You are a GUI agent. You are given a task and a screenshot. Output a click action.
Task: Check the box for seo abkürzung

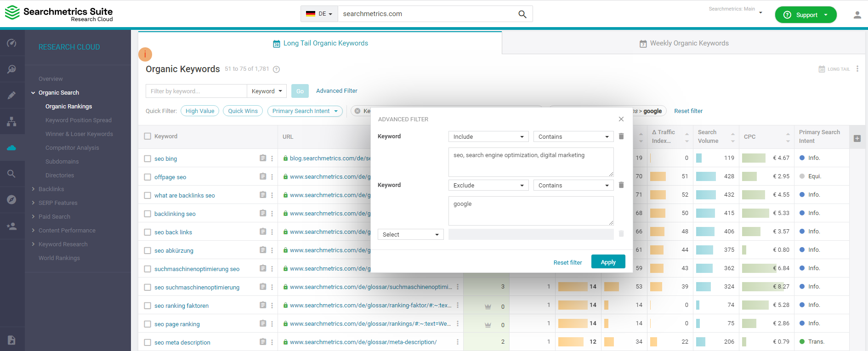148,250
